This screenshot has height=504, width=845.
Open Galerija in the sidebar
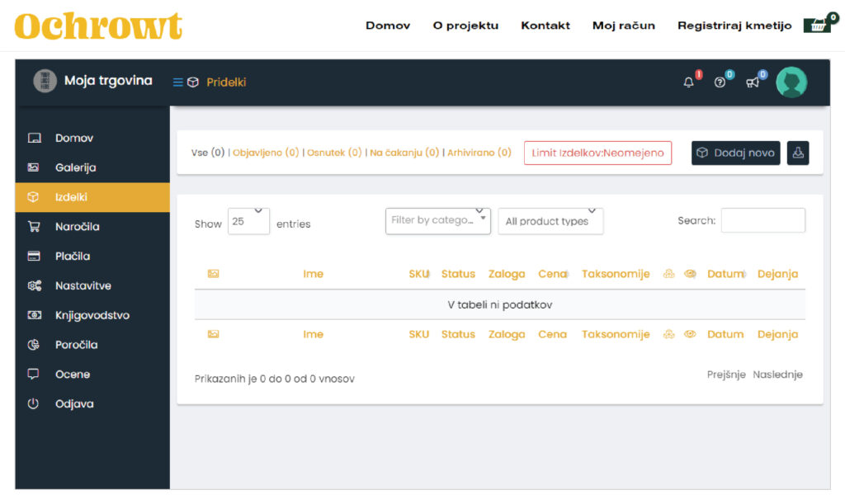(x=92, y=167)
